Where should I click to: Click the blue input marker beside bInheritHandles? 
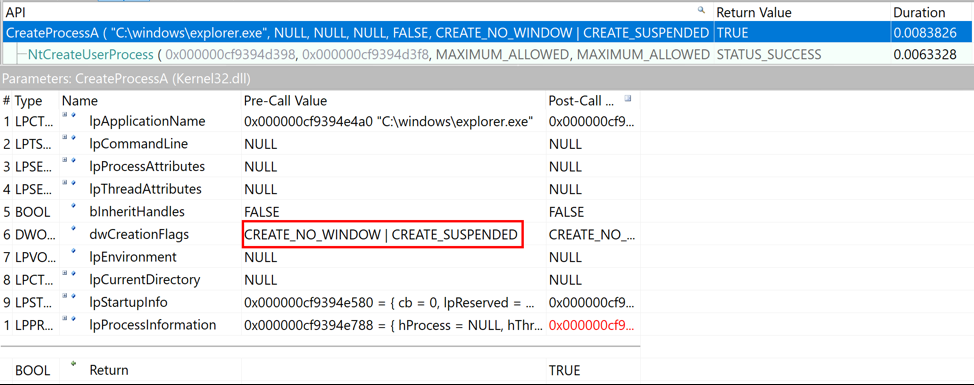(73, 206)
